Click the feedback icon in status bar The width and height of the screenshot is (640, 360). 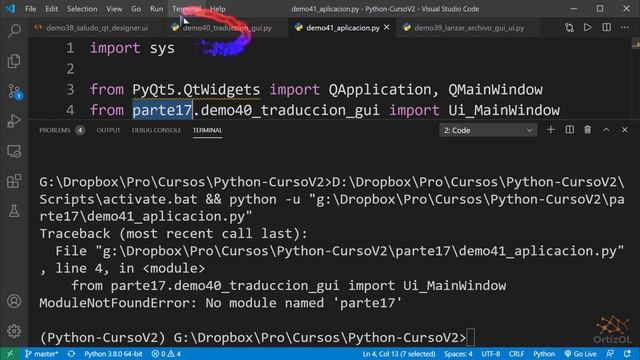point(610,353)
